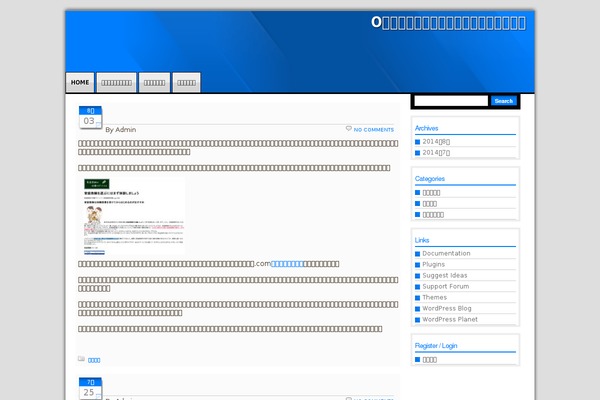Viewport: 600px width, 400px height.
Task: Open the Plugins link
Action: coord(434,264)
